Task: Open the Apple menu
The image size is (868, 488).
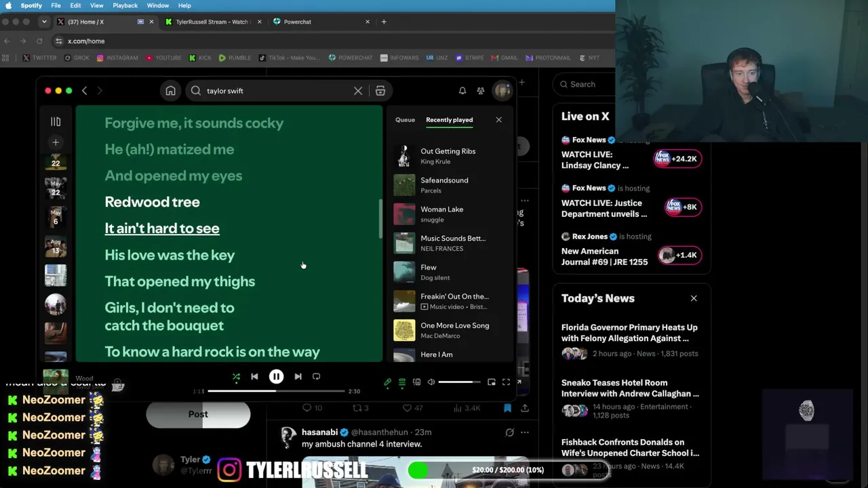Action: pyautogui.click(x=9, y=5)
